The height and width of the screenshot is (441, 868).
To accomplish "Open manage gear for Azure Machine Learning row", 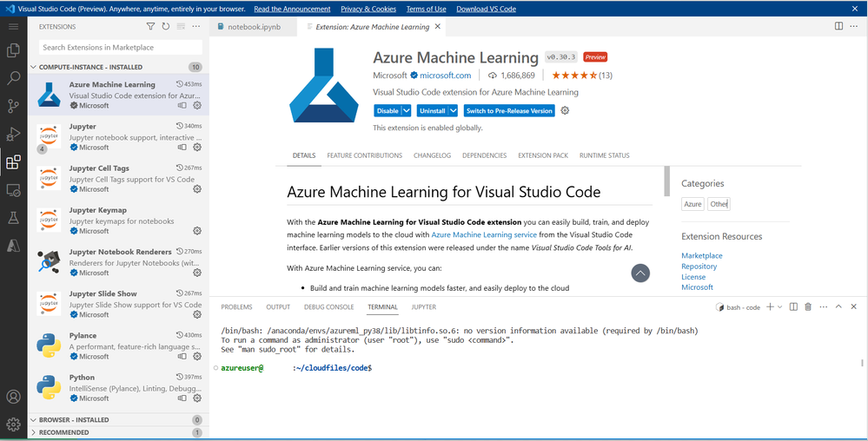I will (x=197, y=105).
